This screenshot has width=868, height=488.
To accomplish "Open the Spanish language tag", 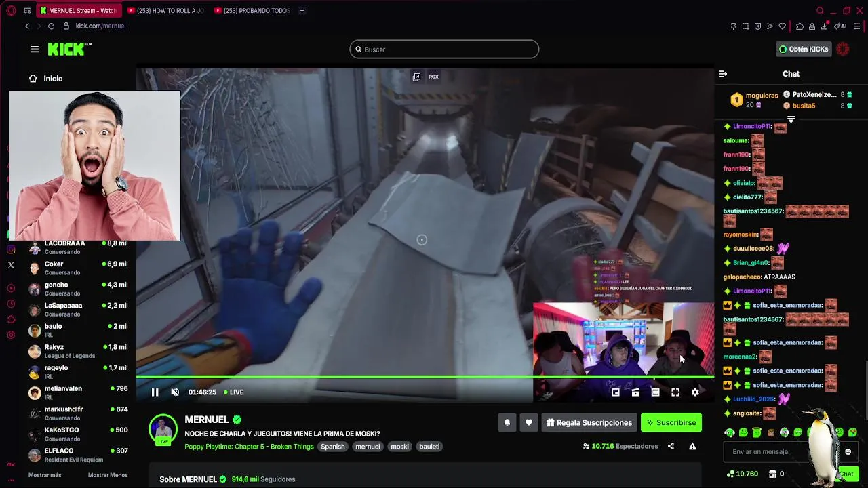I will coord(332,447).
